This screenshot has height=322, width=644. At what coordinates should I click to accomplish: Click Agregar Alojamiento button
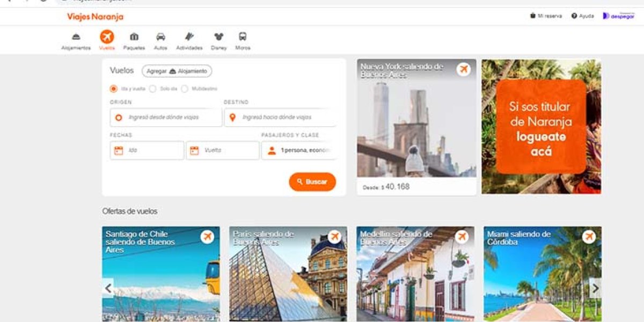point(177,71)
